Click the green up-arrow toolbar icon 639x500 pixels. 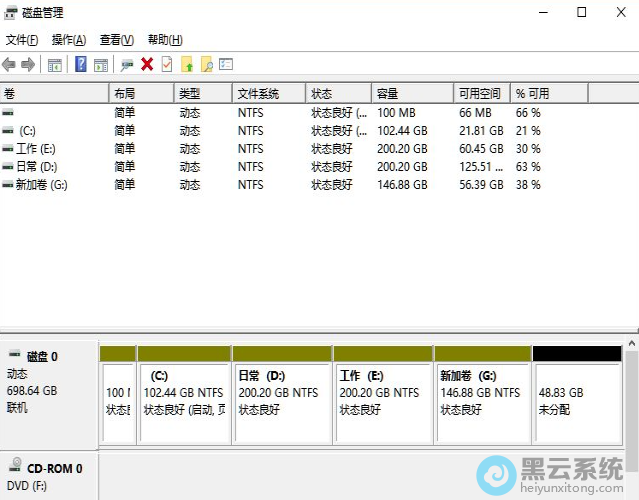186,65
